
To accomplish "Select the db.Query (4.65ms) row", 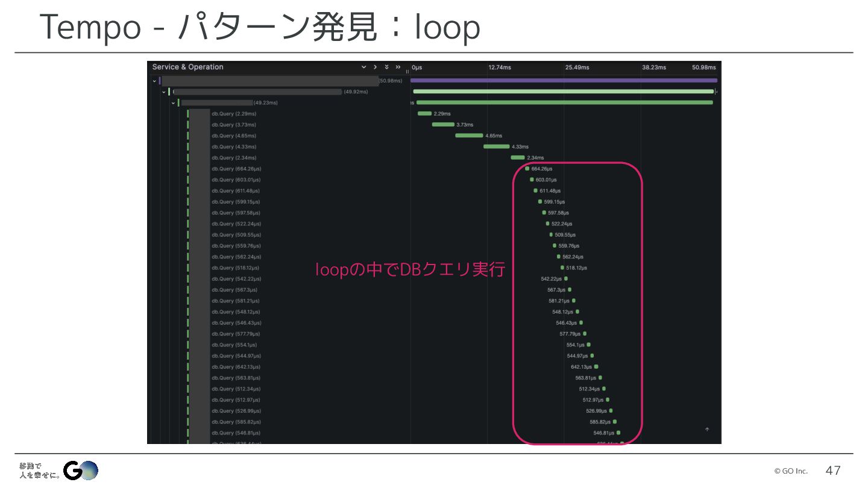I will point(233,136).
